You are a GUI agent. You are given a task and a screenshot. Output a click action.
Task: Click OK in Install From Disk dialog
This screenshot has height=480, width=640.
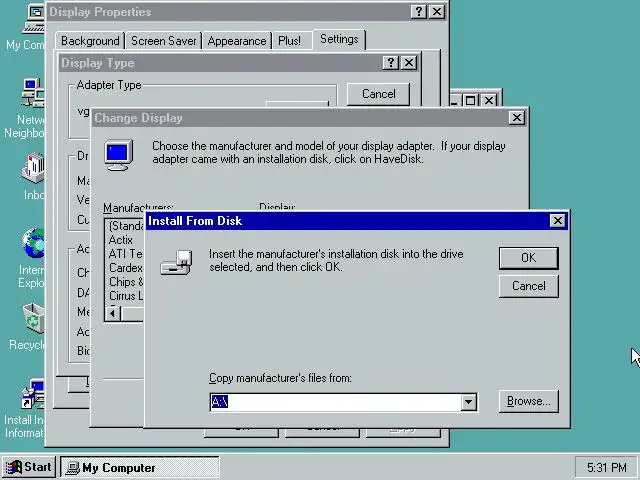point(529,258)
